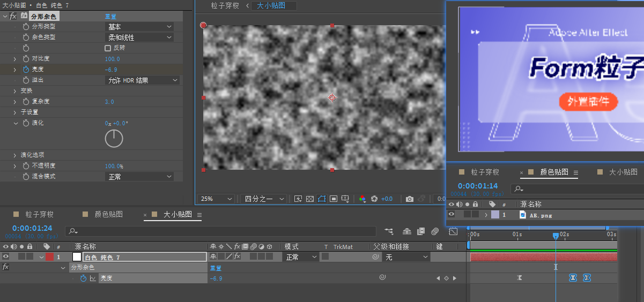Image resolution: width=644 pixels, height=302 pixels.
Task: Toggle stopwatch for 复杂度 property
Action: tap(26, 102)
